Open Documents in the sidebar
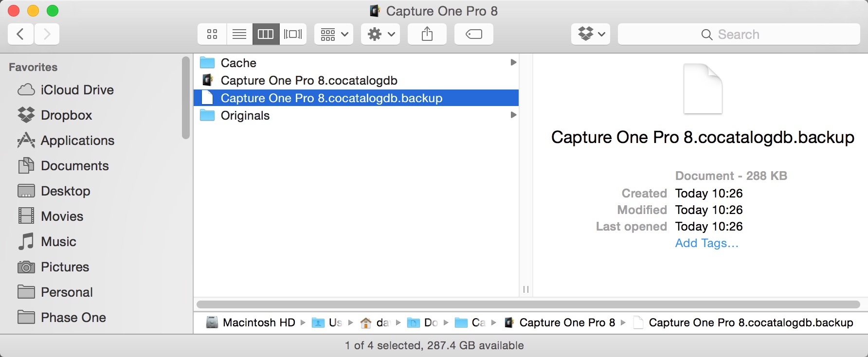 (x=63, y=166)
